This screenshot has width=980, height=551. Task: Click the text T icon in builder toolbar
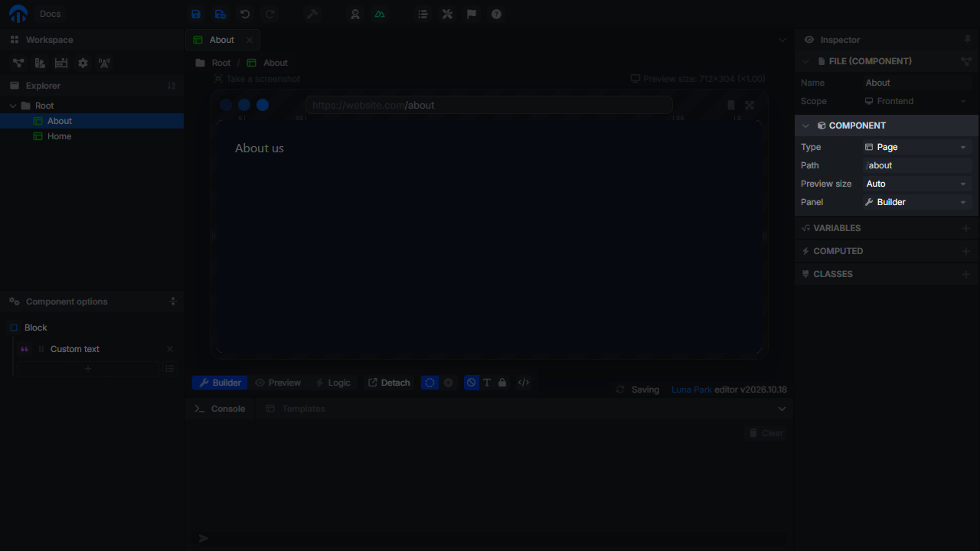[487, 383]
